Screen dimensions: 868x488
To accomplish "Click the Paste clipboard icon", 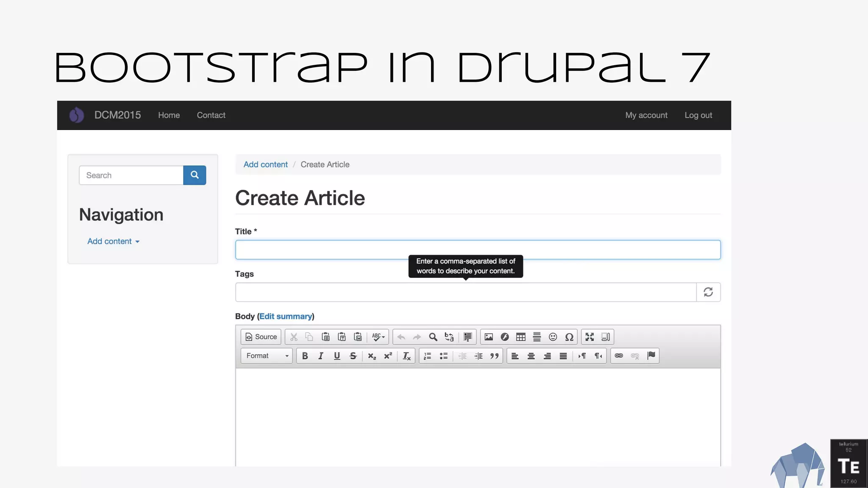I will coord(325,337).
